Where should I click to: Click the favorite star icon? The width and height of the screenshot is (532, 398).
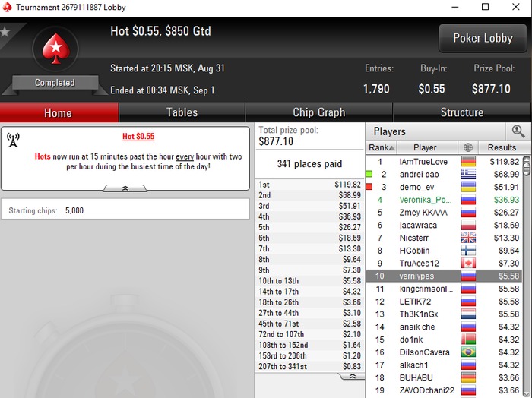pyautogui.click(x=5, y=32)
